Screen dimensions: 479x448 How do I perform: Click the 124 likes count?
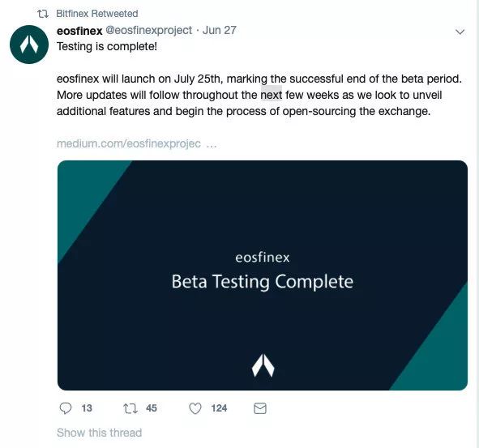point(219,408)
